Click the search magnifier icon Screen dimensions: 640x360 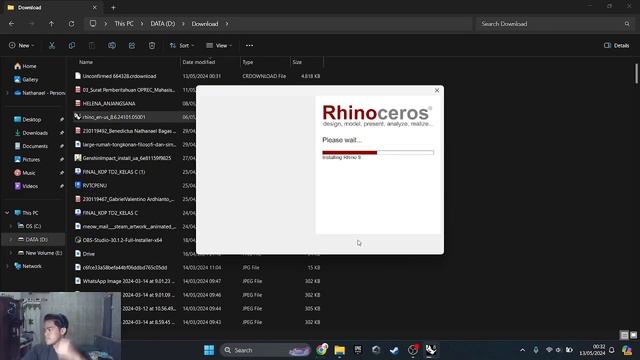627,24
